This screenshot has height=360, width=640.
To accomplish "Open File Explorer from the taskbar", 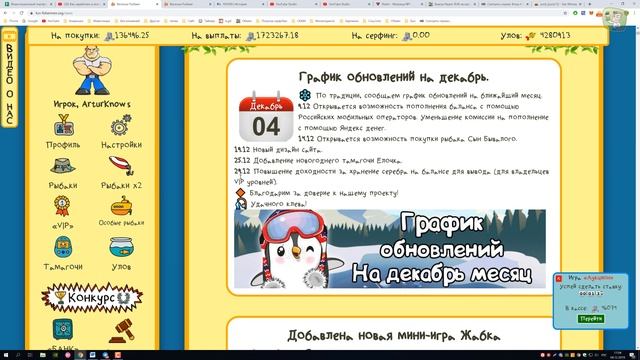I will coord(42,355).
